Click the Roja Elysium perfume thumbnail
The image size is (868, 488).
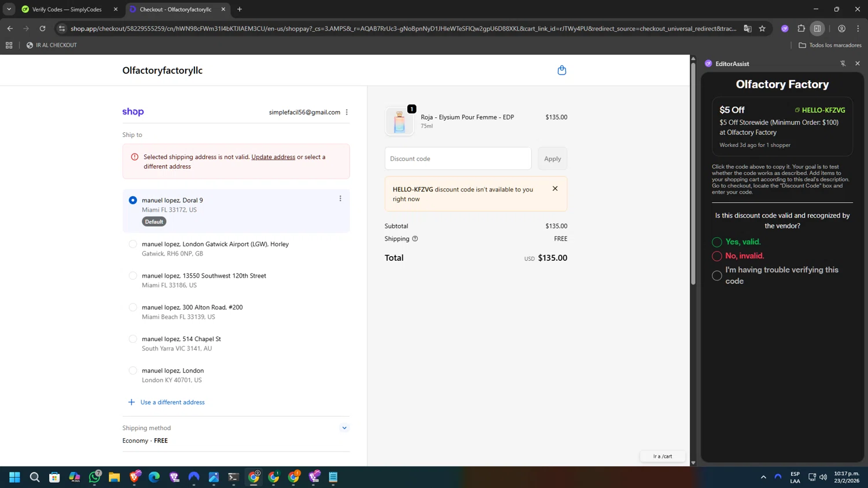[x=399, y=121]
